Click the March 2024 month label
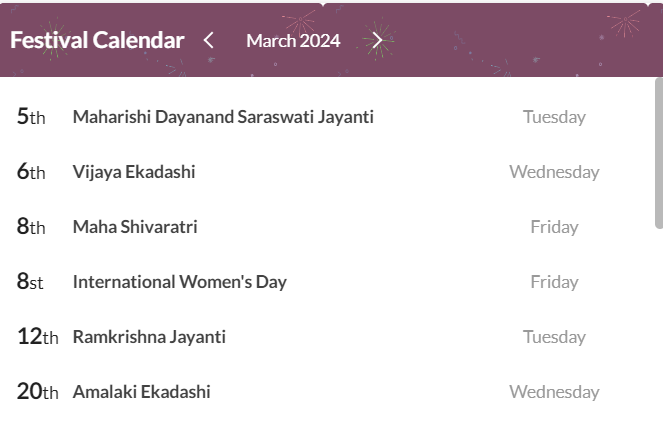 293,40
